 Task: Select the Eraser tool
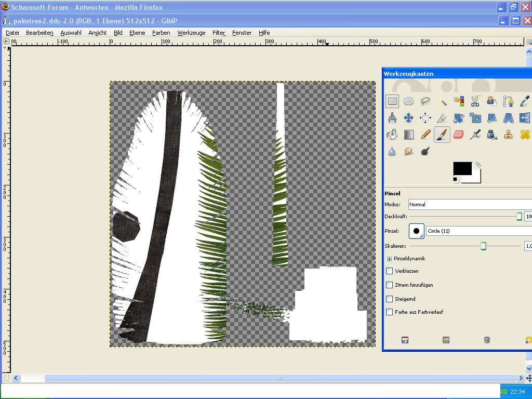pos(458,135)
